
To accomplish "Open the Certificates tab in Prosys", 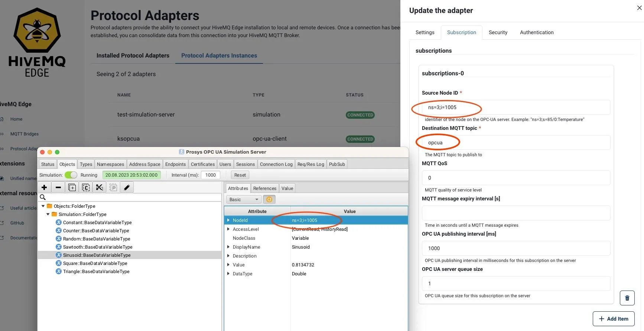I will [x=203, y=164].
